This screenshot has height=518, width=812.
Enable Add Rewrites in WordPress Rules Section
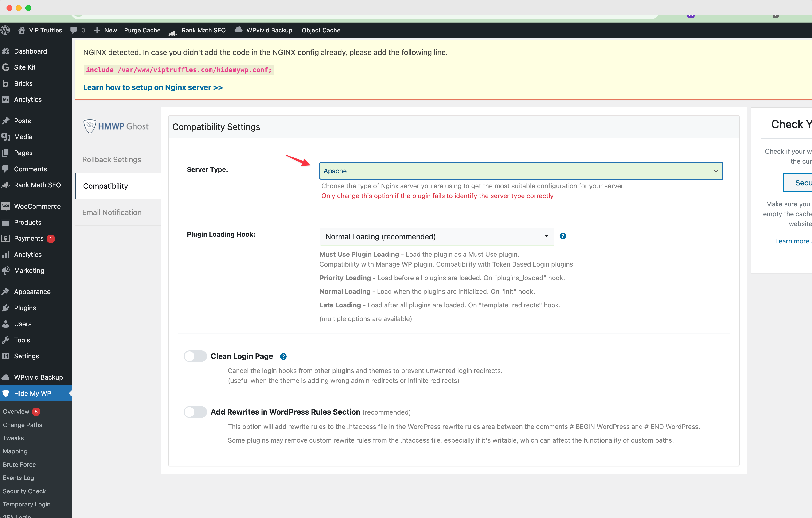point(195,412)
